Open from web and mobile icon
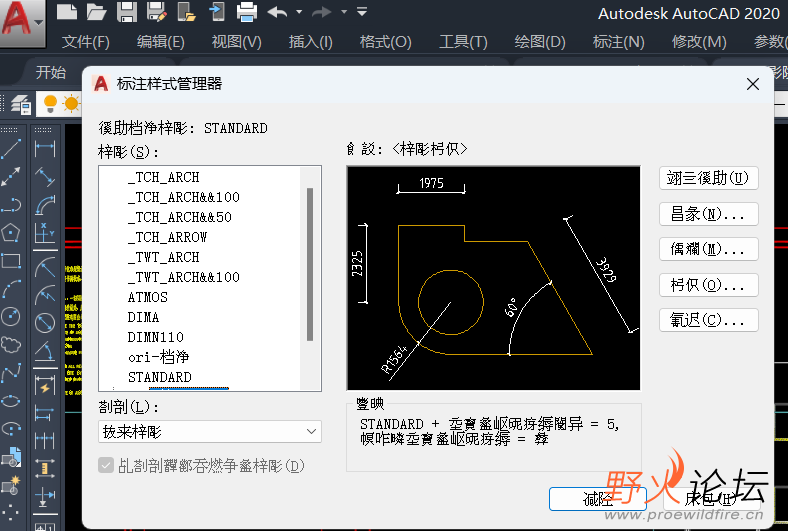Image resolution: width=788 pixels, height=531 pixels. click(x=187, y=12)
